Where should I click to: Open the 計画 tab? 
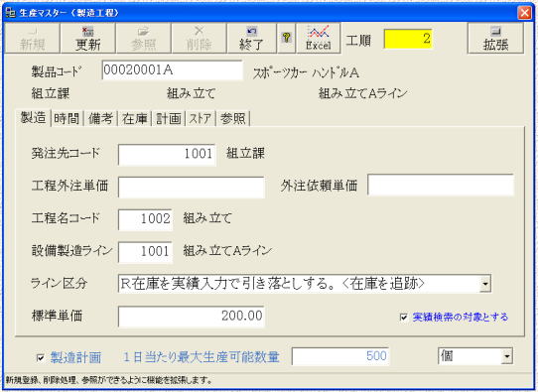pyautogui.click(x=168, y=119)
